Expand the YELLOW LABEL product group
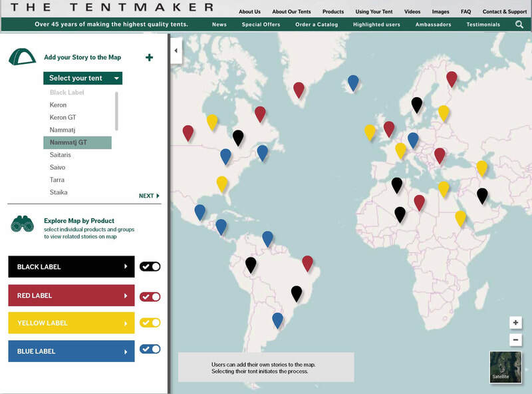532x394 pixels. 71,323
